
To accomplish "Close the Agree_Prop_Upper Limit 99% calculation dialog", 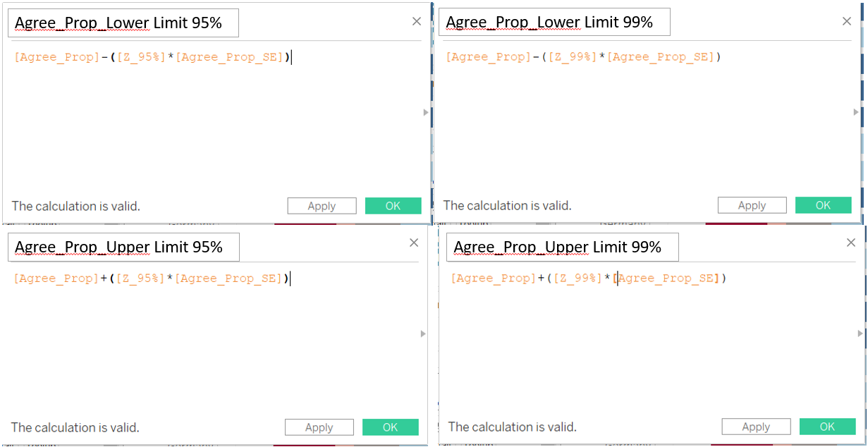I will coord(850,243).
